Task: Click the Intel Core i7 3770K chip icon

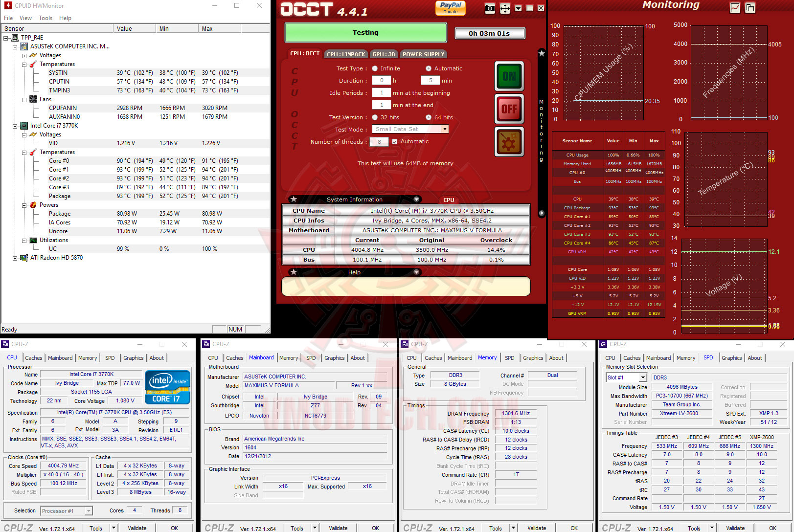Action: click(x=24, y=126)
